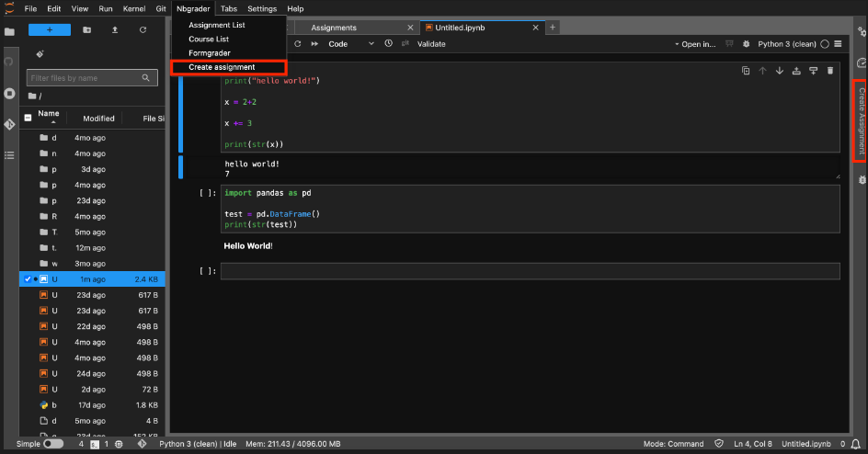Duplicate the active cell
Image resolution: width=868 pixels, height=454 pixels.
point(746,70)
